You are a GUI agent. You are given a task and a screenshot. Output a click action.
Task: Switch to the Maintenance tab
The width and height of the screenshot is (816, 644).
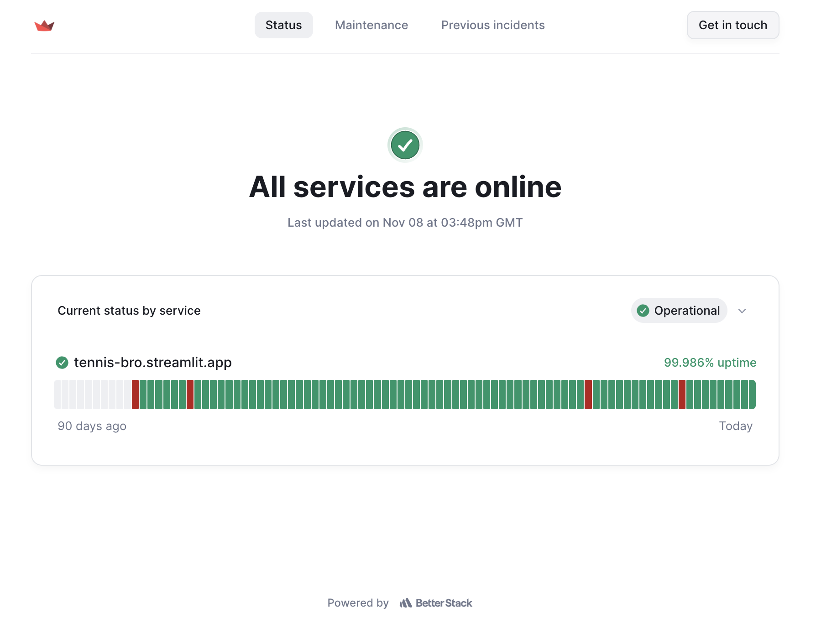click(371, 25)
